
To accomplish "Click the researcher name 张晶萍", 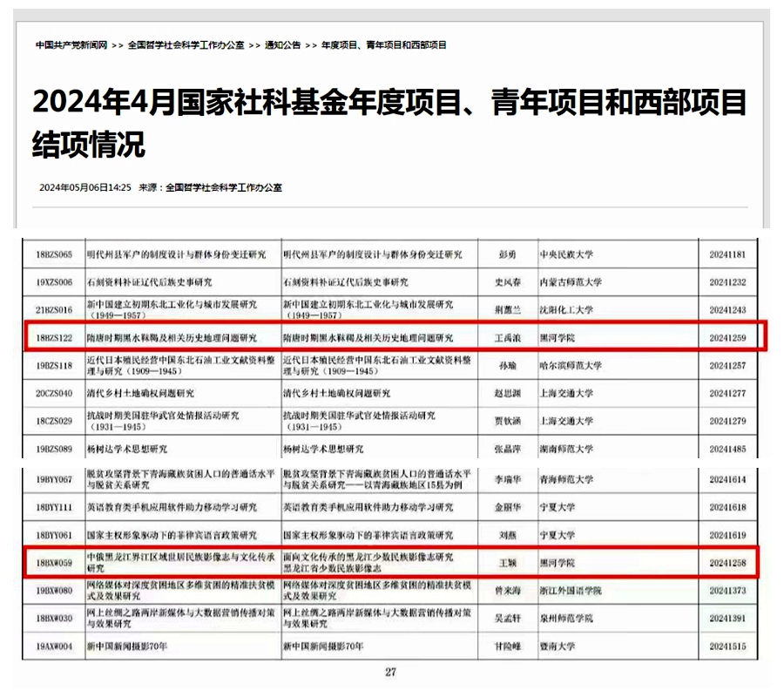I will tap(508, 449).
